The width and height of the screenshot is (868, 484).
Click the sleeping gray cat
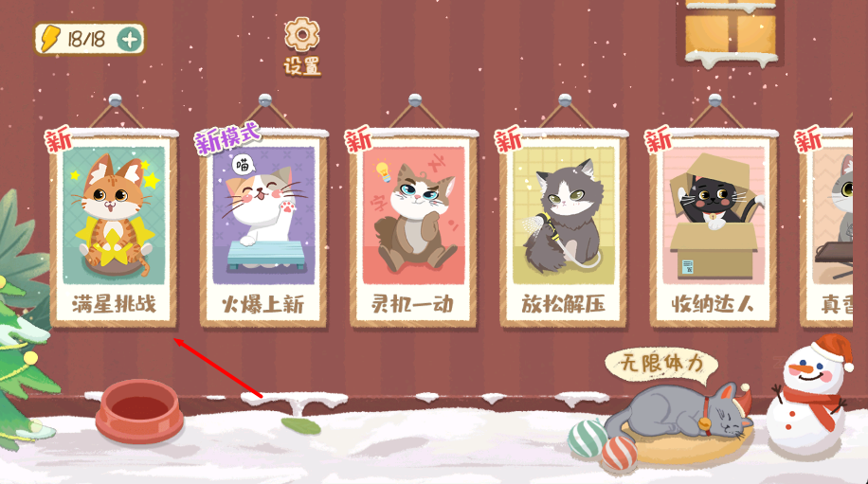point(679,410)
